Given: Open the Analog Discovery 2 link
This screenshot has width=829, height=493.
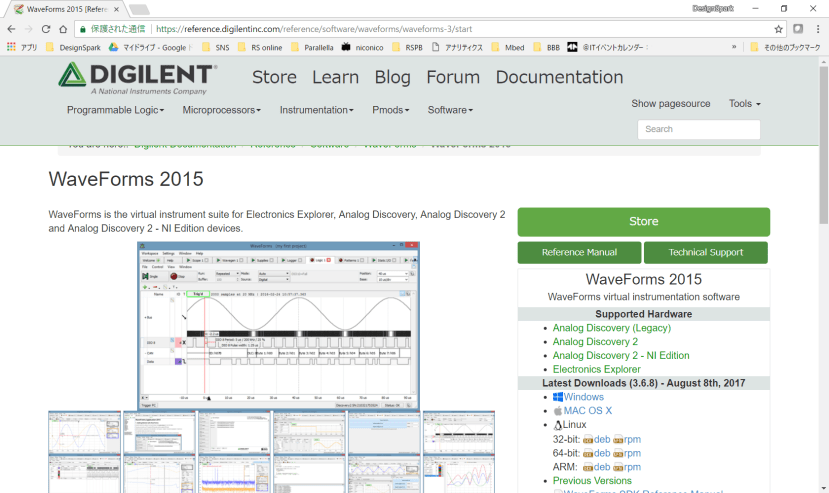Looking at the screenshot, I should (x=595, y=342).
